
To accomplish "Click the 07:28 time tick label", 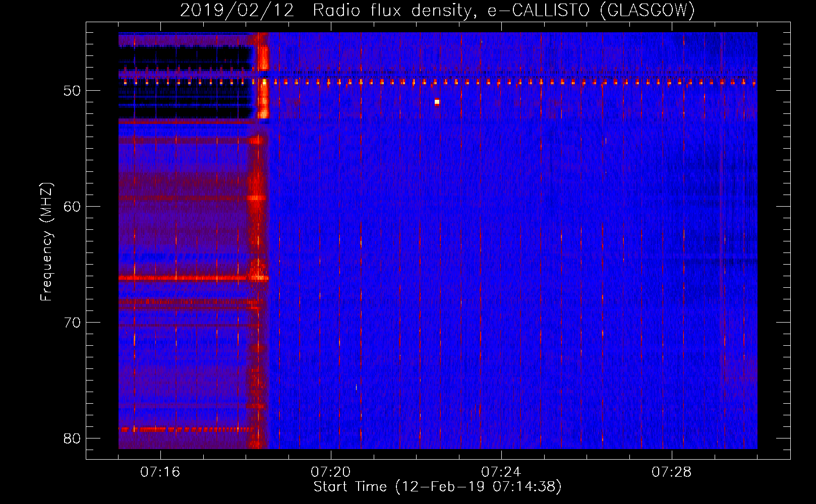I will (672, 472).
